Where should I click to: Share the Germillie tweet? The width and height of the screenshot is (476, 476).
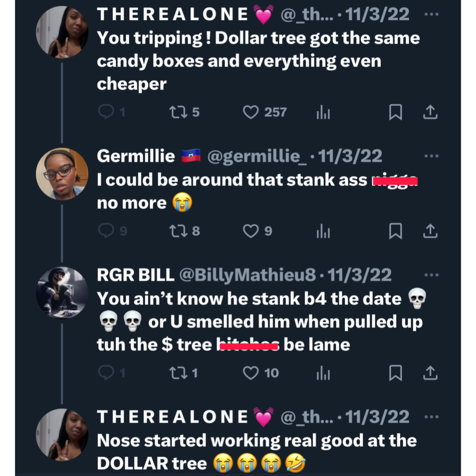click(430, 231)
